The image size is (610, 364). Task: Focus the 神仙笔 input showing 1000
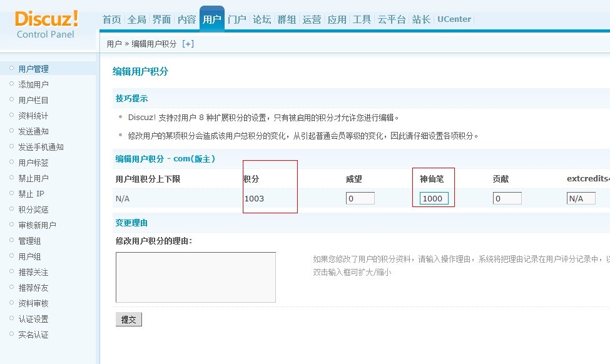click(434, 198)
